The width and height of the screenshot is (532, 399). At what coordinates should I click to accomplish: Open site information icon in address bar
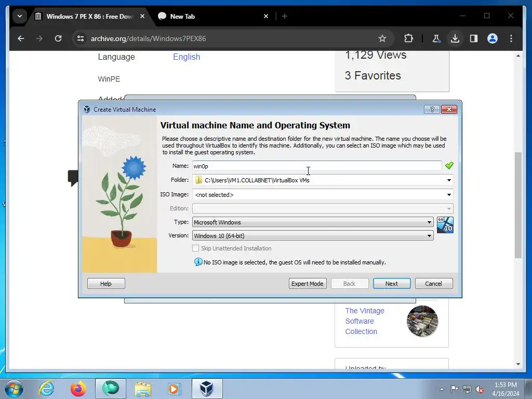pyautogui.click(x=81, y=38)
